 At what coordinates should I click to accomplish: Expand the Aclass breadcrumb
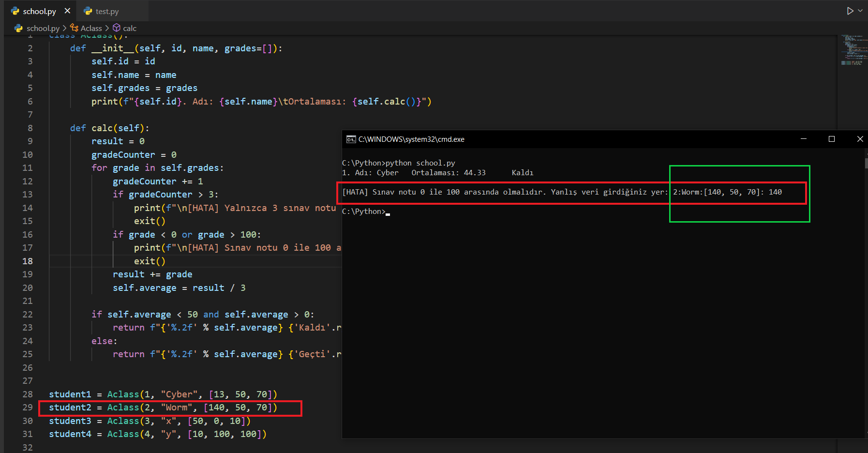click(x=91, y=29)
